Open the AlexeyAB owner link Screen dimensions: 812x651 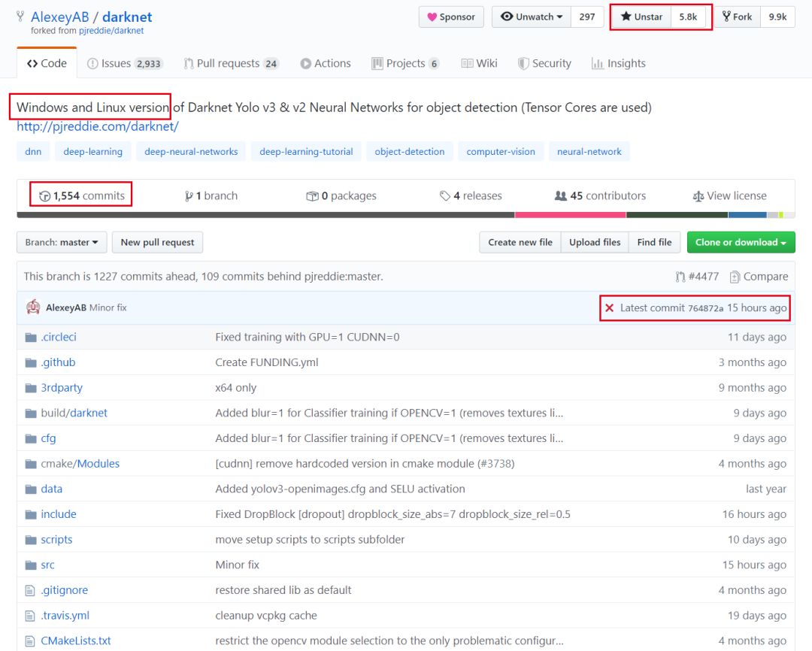click(x=59, y=17)
